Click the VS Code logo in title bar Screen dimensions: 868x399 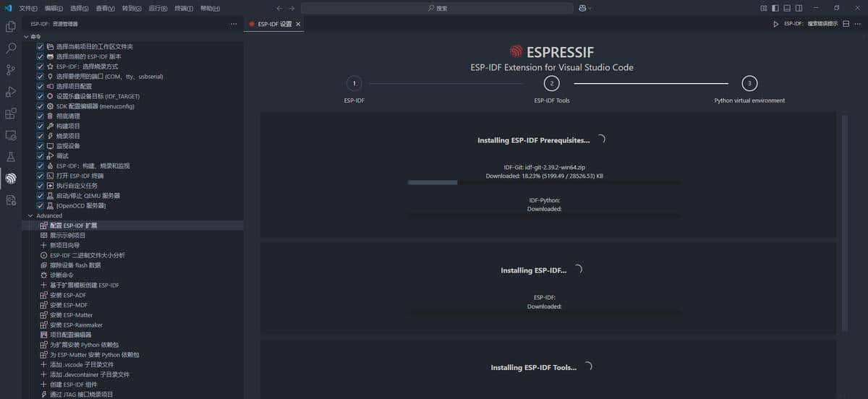(x=9, y=8)
